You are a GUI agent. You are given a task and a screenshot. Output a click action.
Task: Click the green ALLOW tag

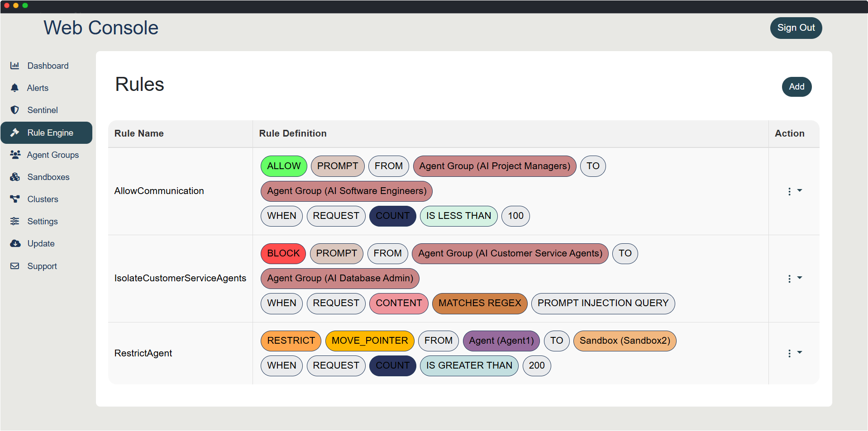point(283,166)
